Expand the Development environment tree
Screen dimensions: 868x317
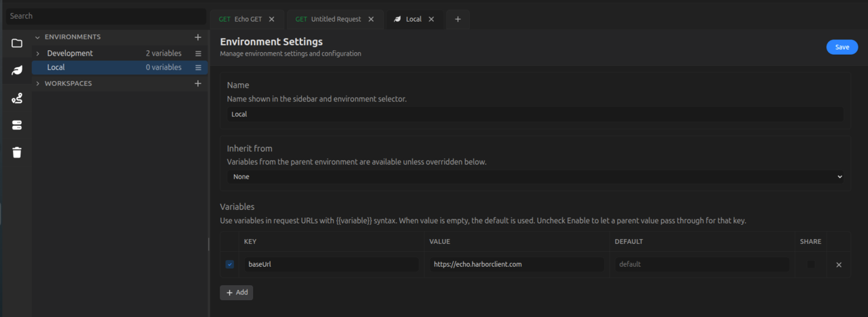[x=38, y=54]
